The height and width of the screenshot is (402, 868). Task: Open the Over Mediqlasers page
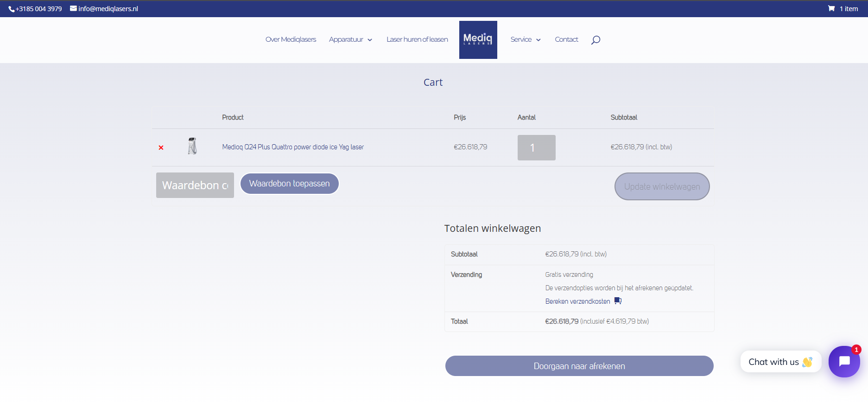click(x=291, y=39)
